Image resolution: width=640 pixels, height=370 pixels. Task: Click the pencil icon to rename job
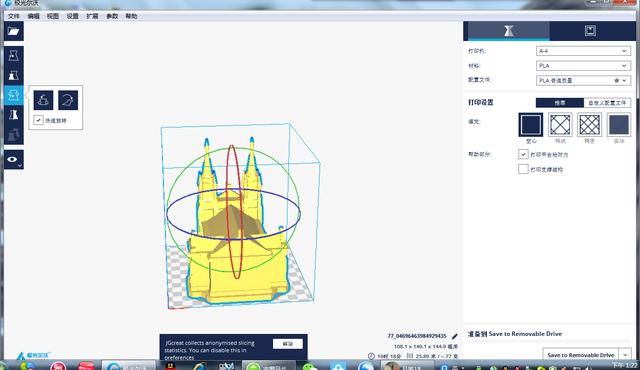click(x=454, y=336)
